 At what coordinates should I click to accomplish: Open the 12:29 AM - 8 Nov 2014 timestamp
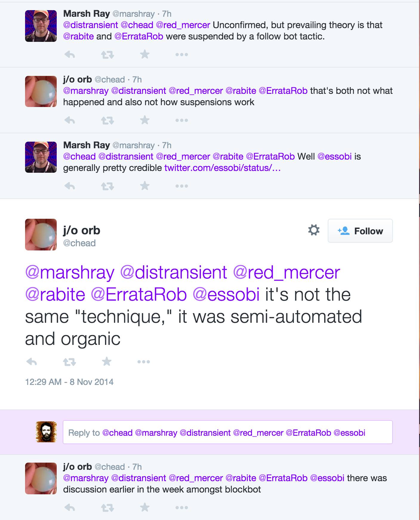click(x=69, y=382)
